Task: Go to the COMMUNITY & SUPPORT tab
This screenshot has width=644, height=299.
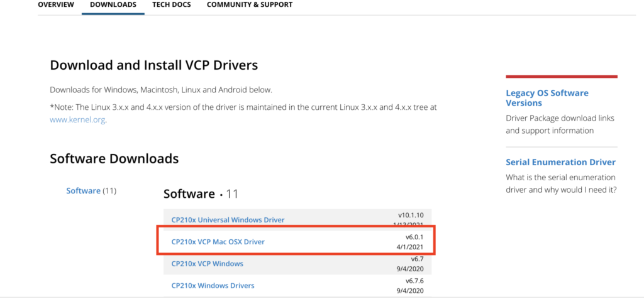Action: pyautogui.click(x=249, y=5)
